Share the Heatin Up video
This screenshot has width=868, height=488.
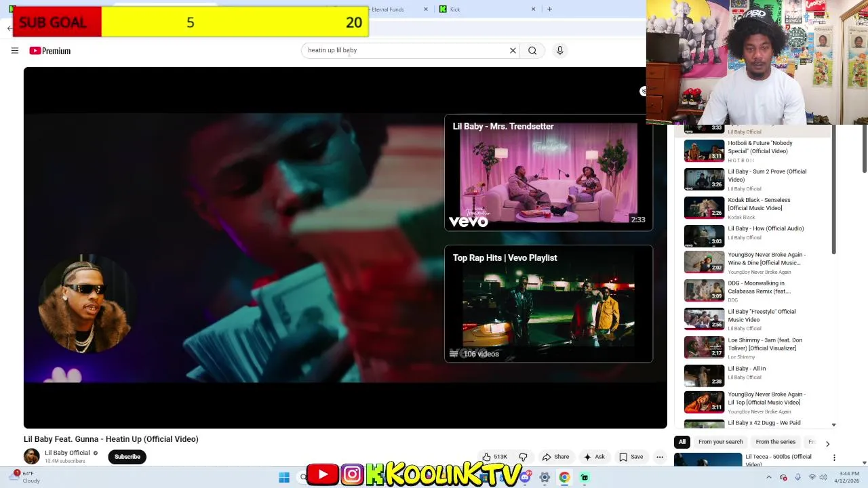555,457
